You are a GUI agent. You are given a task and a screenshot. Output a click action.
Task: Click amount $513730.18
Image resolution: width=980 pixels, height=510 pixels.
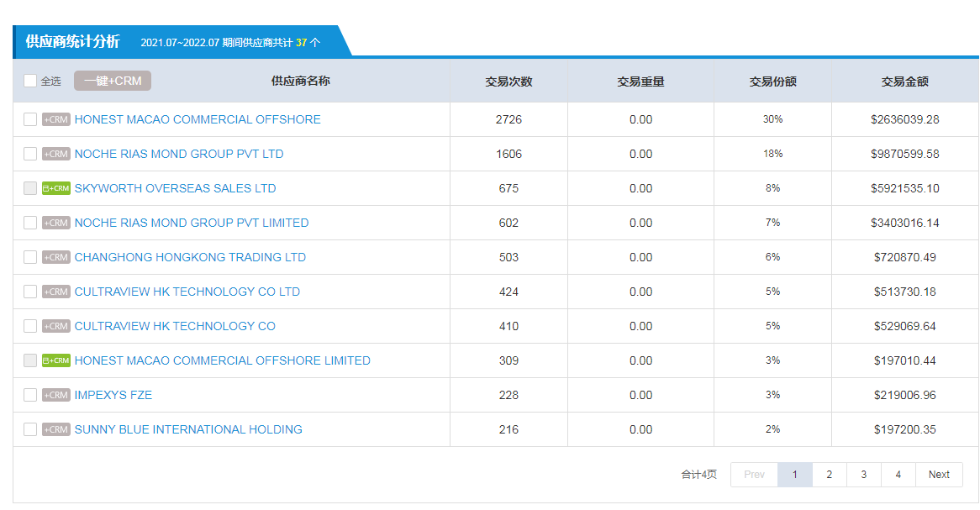[x=905, y=292]
